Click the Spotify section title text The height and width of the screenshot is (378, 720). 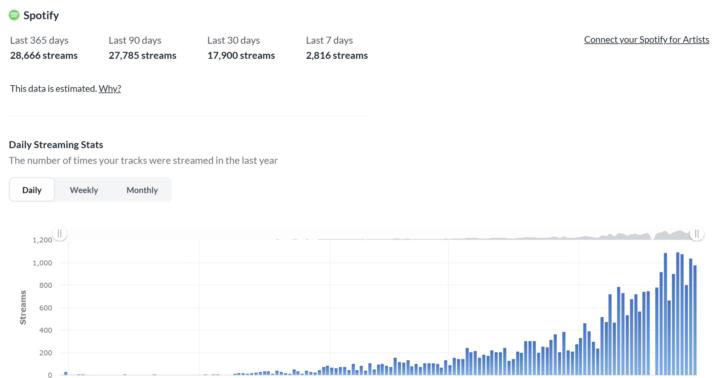coord(41,15)
